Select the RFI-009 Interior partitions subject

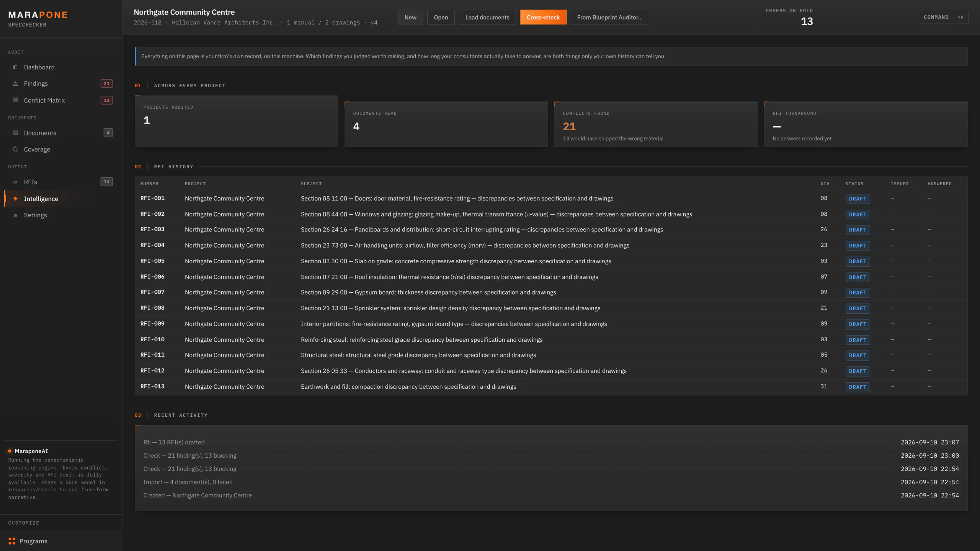[x=454, y=324]
